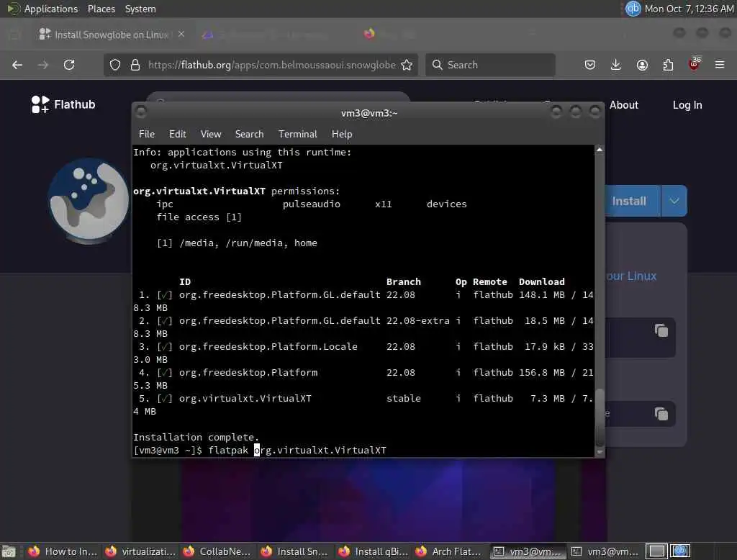Switch to virtualizati... taskbar window
The image size is (737, 560).
140,551
